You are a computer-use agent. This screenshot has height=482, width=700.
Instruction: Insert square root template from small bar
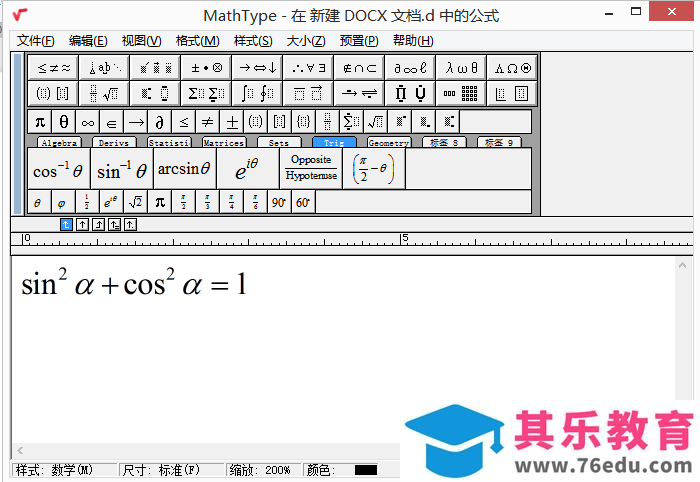pos(375,121)
